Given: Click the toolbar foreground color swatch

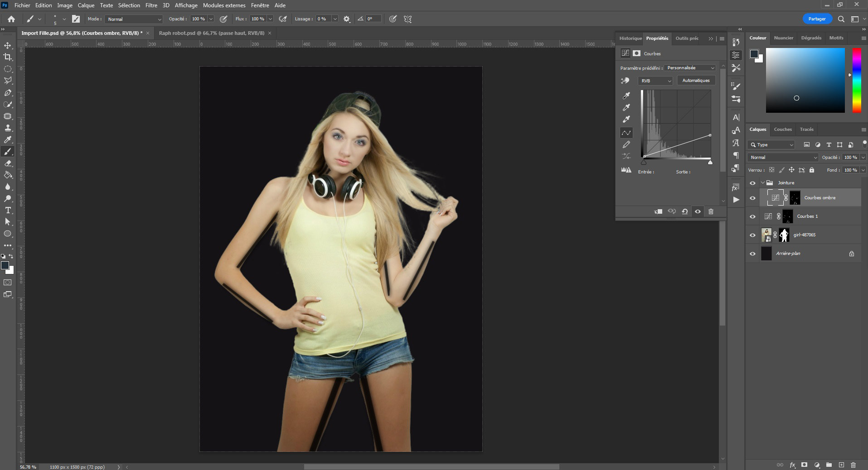Looking at the screenshot, I should (5, 266).
